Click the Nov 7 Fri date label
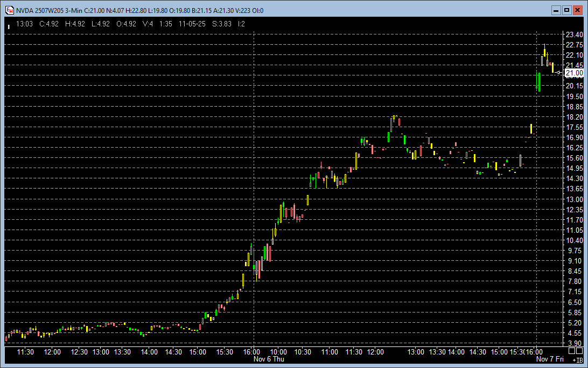This screenshot has height=368, width=588. [550, 359]
